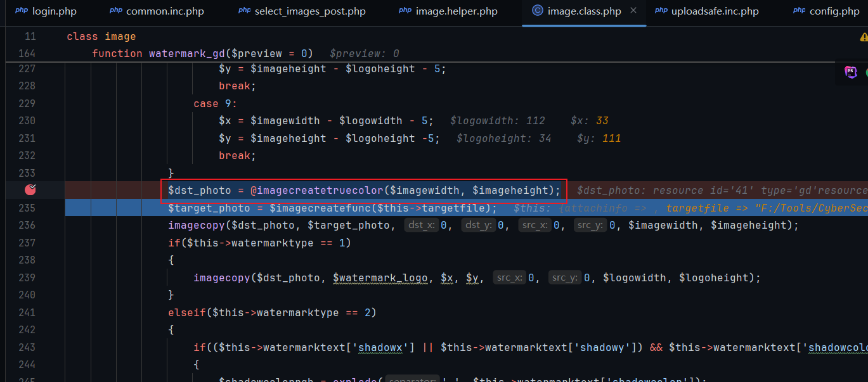Click the php file icon on login.php tab
The image size is (868, 382).
point(22,11)
